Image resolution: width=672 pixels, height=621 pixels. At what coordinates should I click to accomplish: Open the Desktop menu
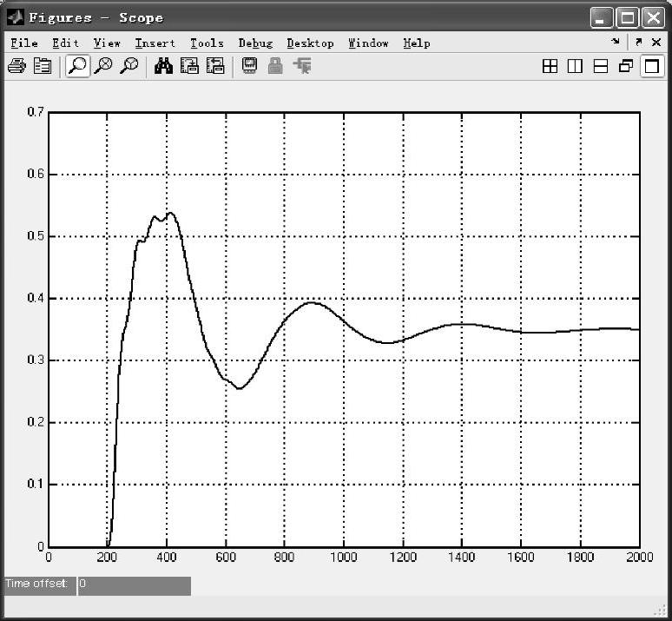click(x=310, y=43)
